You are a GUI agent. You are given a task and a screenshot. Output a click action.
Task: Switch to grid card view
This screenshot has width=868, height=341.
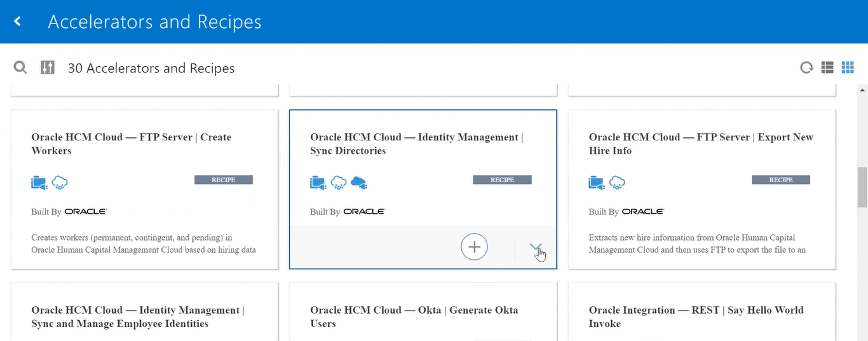pyautogui.click(x=848, y=67)
